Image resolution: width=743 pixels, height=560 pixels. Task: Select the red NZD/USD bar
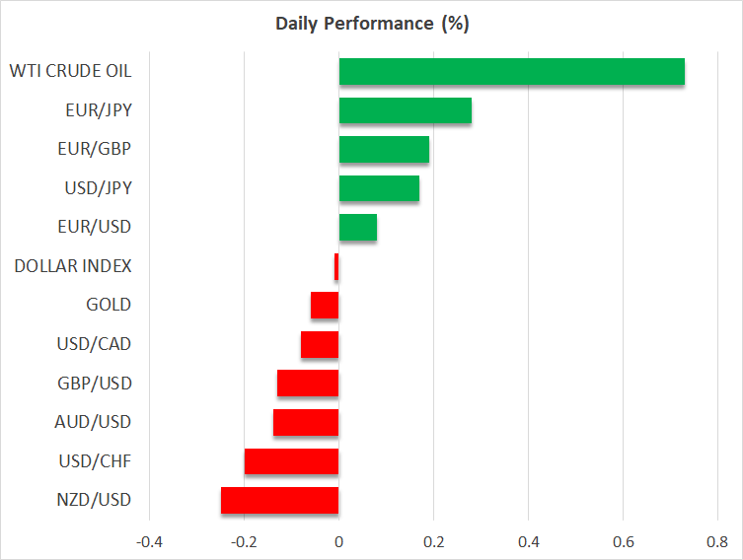click(279, 500)
